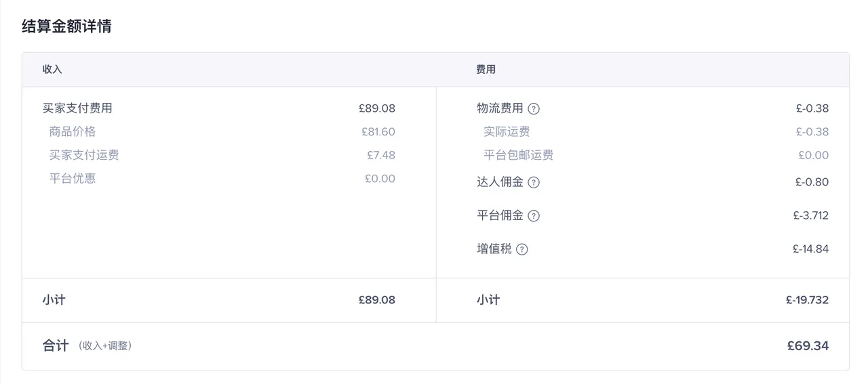This screenshot has height=384, width=868.
Task: Click the help icon beside 平台佣金
Action: point(534,216)
